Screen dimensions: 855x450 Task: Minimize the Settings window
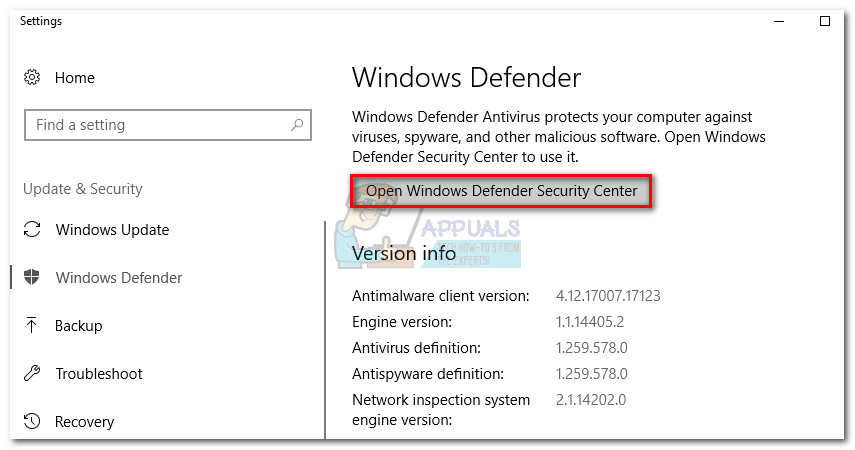click(777, 21)
